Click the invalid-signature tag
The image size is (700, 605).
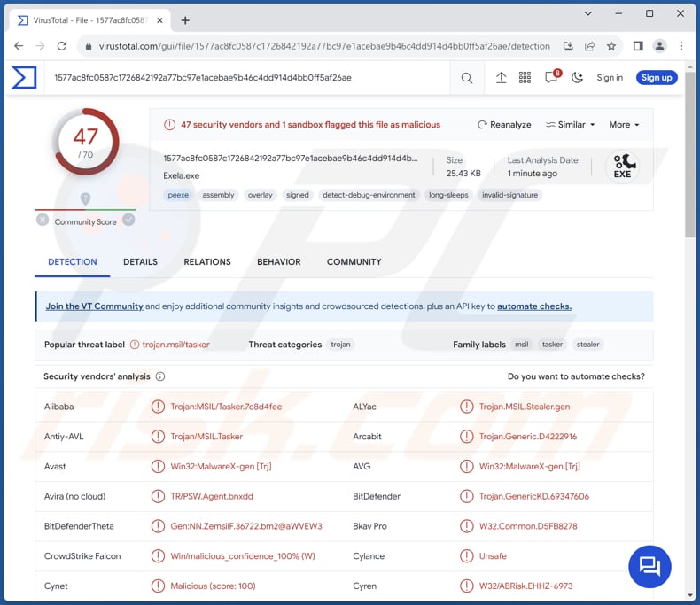pos(509,195)
